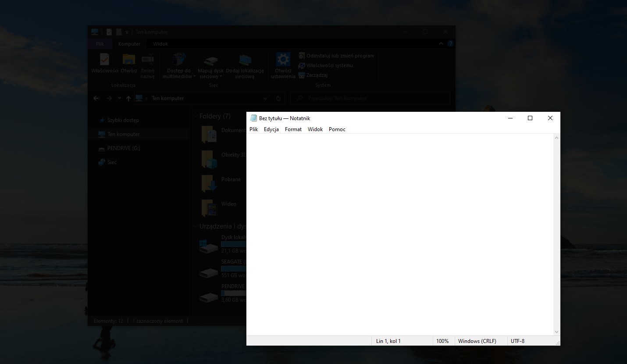Open the Mapuj dysk sieciowy dropdown

[x=210, y=66]
